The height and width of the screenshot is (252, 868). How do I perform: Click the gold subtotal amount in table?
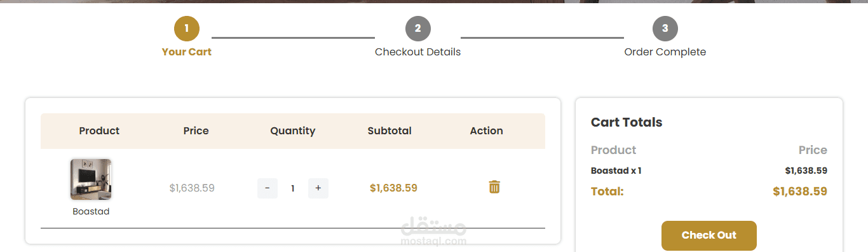tap(393, 188)
